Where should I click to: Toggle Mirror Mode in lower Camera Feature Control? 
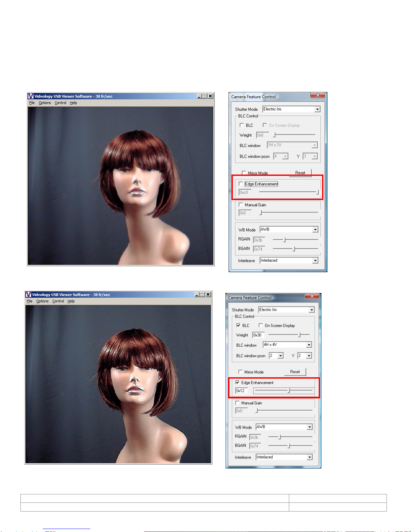tap(240, 372)
